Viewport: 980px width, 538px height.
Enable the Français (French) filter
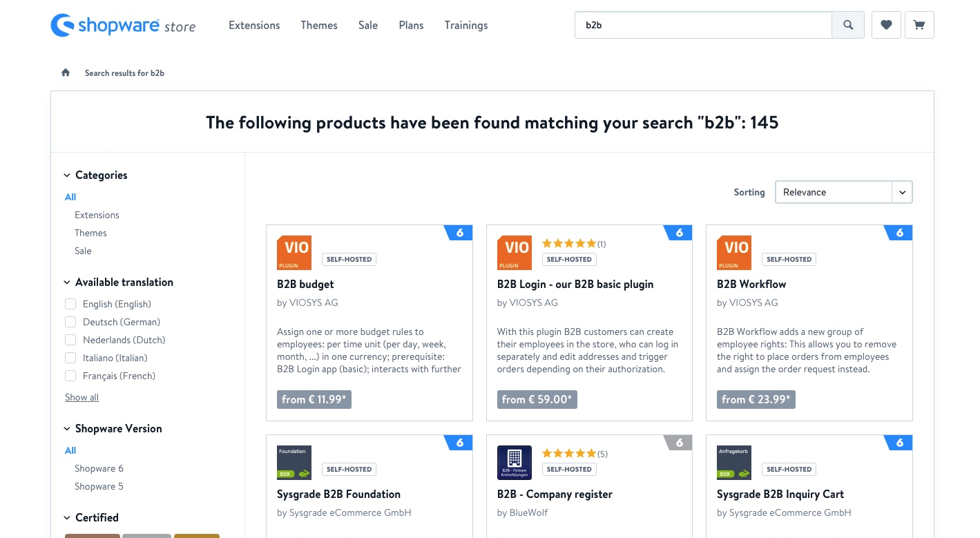(70, 376)
